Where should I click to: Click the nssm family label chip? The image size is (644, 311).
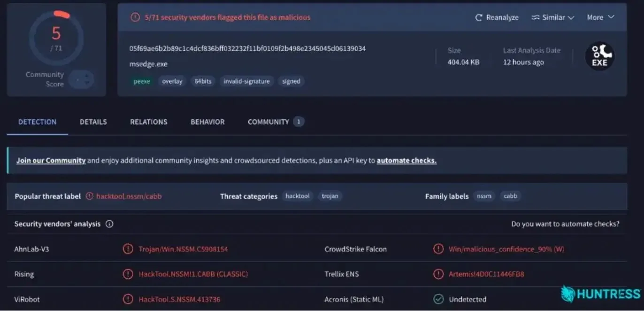pos(484,196)
